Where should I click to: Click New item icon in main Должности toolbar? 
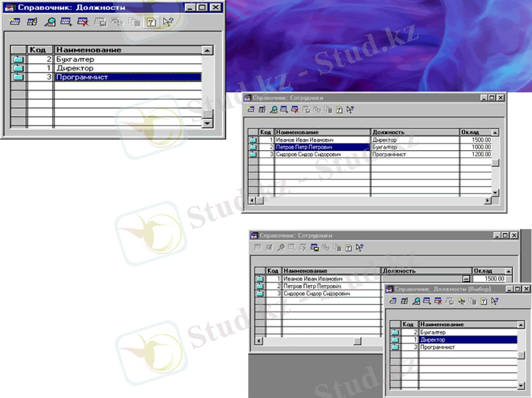(15, 22)
